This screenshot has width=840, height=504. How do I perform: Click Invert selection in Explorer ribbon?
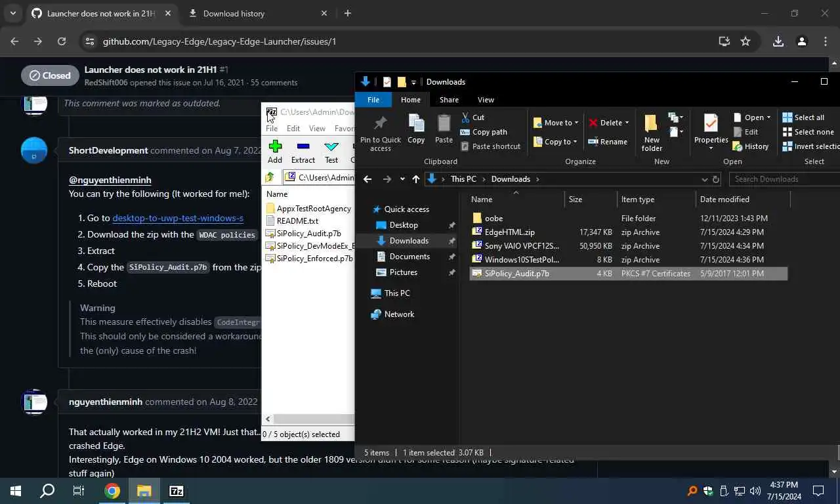[x=810, y=146]
